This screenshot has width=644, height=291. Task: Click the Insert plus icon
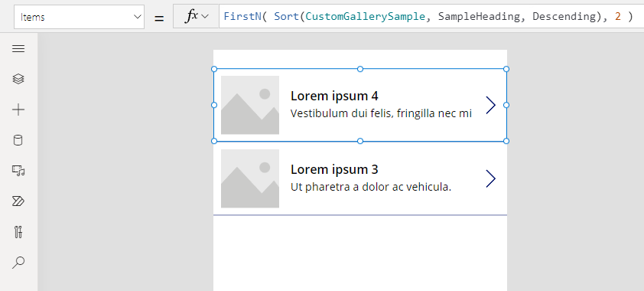[x=18, y=110]
